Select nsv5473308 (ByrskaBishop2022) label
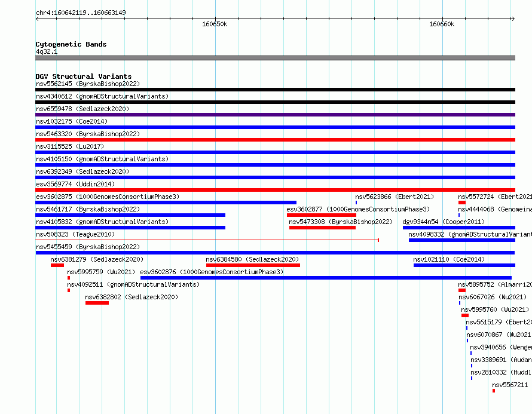The height and width of the screenshot is (414, 532). [341, 222]
